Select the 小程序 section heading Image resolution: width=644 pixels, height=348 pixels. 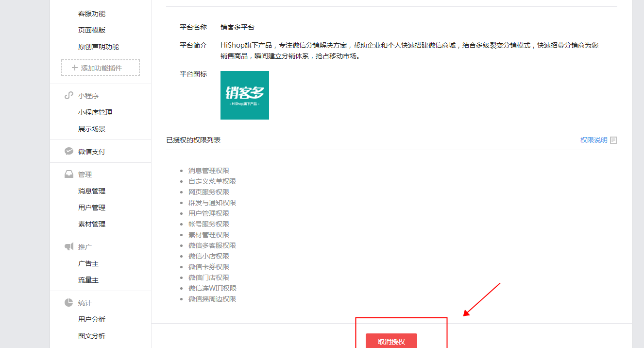click(x=88, y=96)
